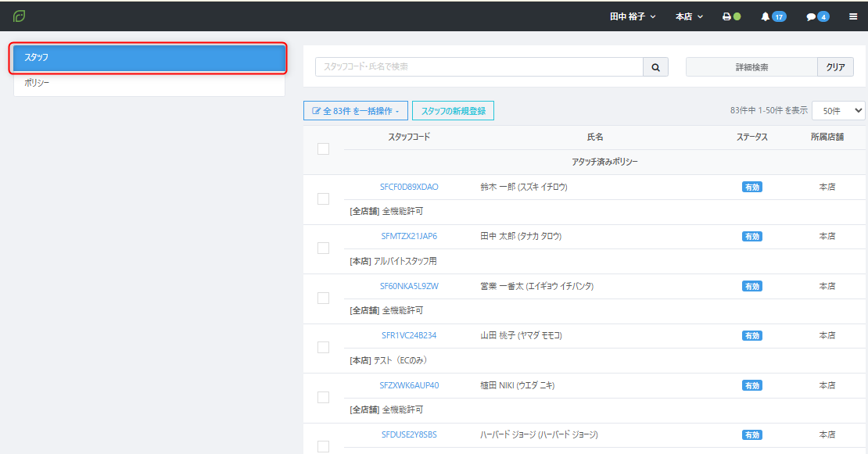Toggle the select-all header checkbox
The image size is (868, 454).
323,148
